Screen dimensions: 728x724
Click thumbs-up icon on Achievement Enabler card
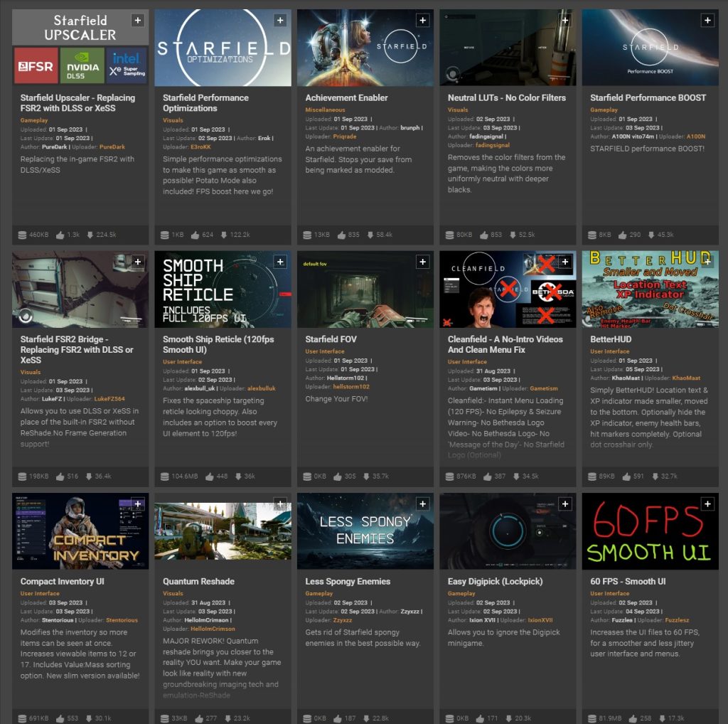point(342,235)
